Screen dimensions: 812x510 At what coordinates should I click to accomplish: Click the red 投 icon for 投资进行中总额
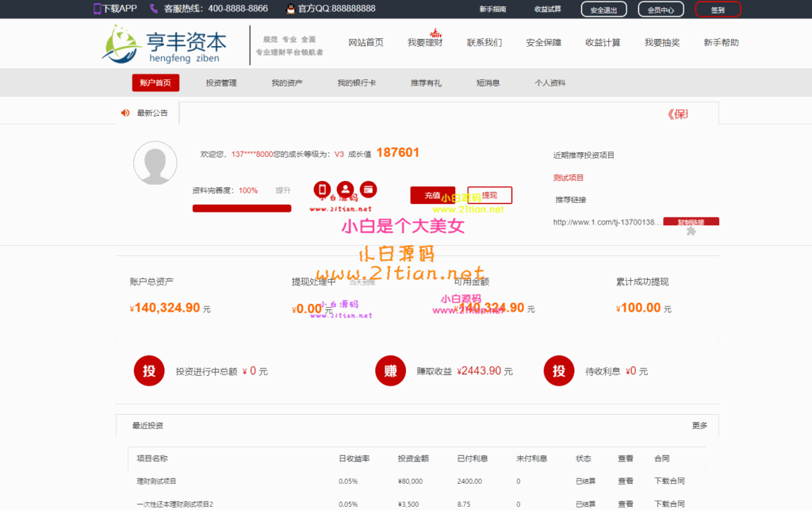coord(149,370)
